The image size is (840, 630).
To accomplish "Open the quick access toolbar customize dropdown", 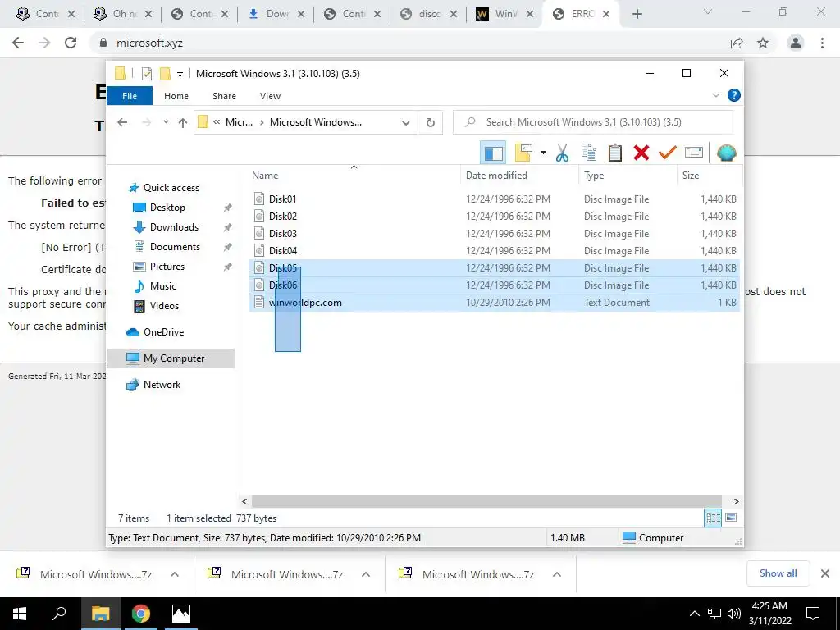I will coord(180,74).
